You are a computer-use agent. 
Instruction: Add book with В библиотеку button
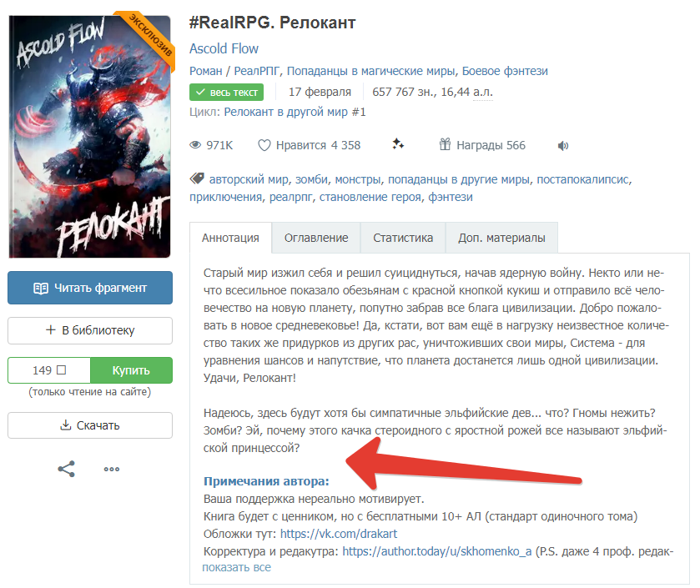pyautogui.click(x=90, y=330)
